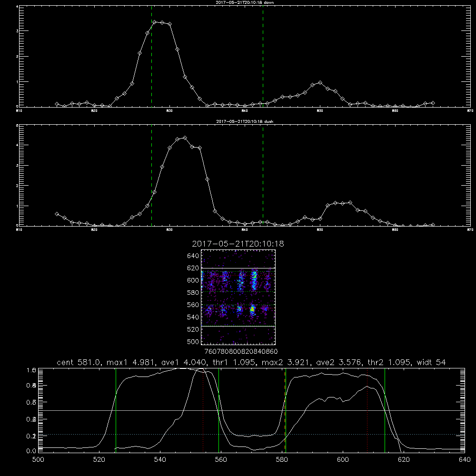Click the 540 label on the bottom plot x-axis
The image size is (476, 476).
tap(160, 460)
